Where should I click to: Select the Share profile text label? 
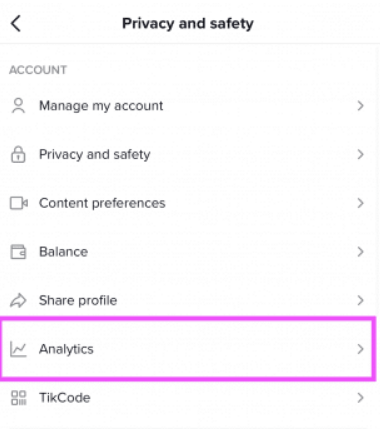click(78, 301)
